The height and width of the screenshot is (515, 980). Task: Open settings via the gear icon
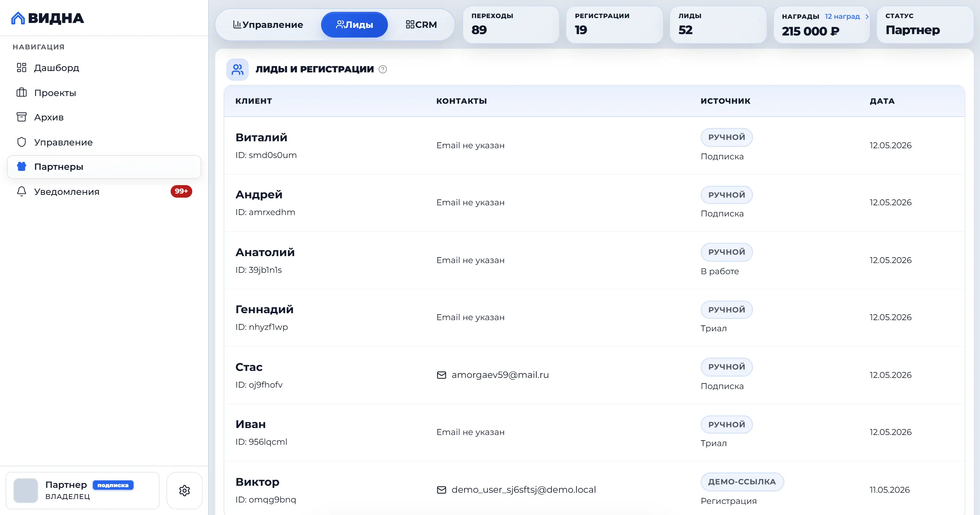coord(185,491)
